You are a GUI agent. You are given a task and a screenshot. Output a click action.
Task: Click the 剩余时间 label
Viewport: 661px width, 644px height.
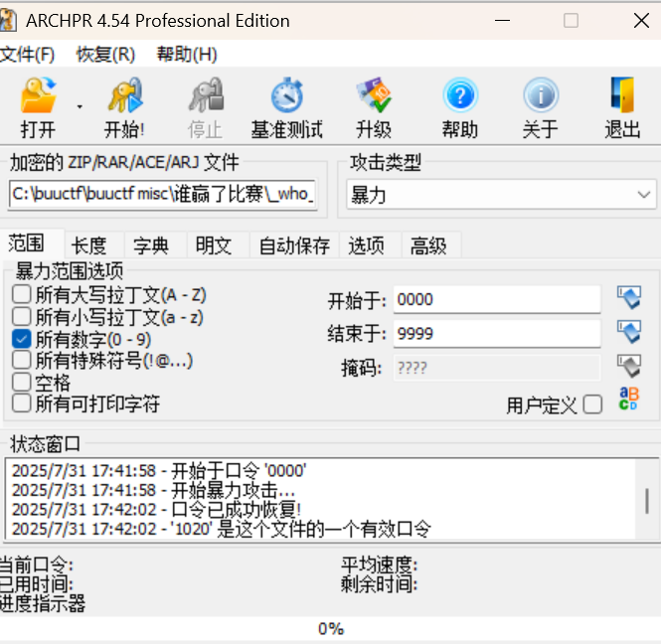379,583
